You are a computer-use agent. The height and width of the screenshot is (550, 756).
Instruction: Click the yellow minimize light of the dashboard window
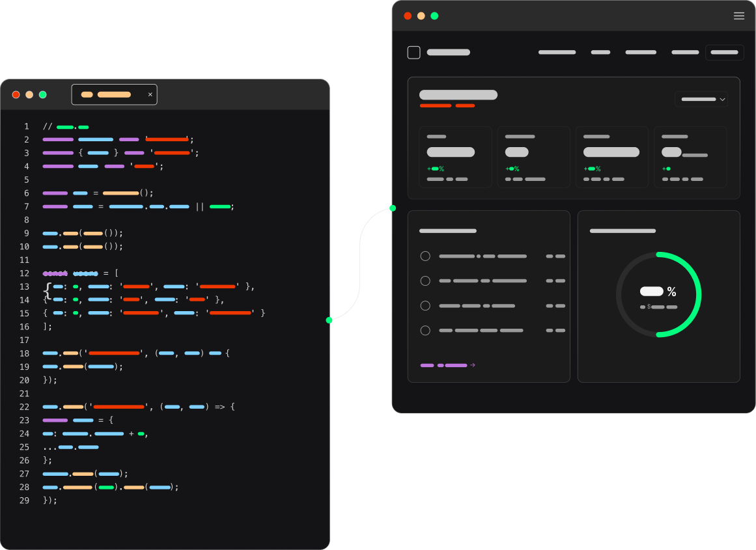421,16
